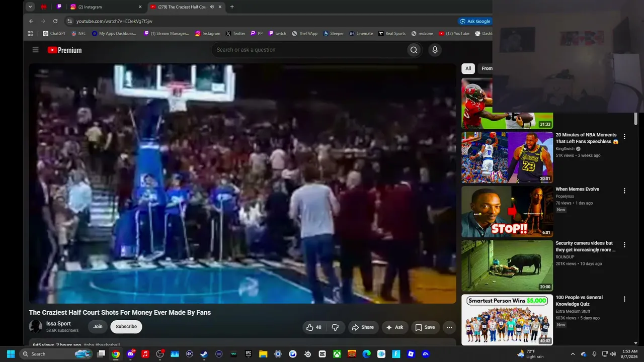Viewport: 644px width, 362px height.
Task: Select the All filter chip
Action: [x=468, y=68]
